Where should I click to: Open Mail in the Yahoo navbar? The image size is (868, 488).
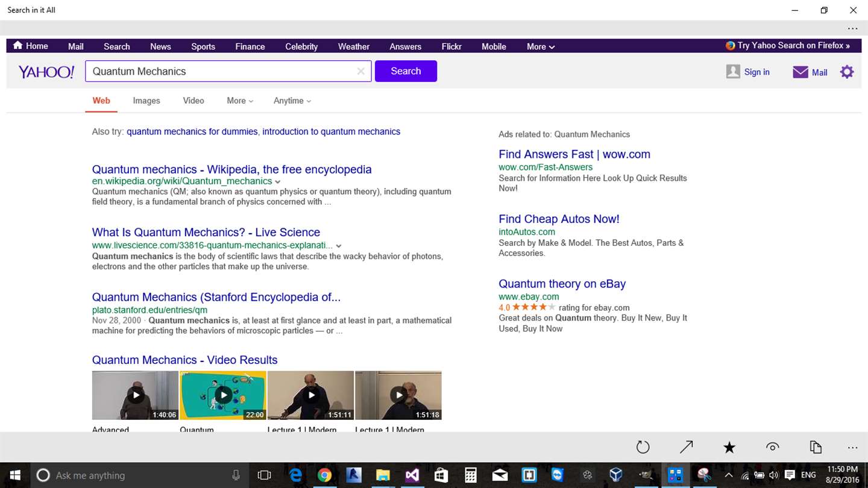tap(76, 46)
